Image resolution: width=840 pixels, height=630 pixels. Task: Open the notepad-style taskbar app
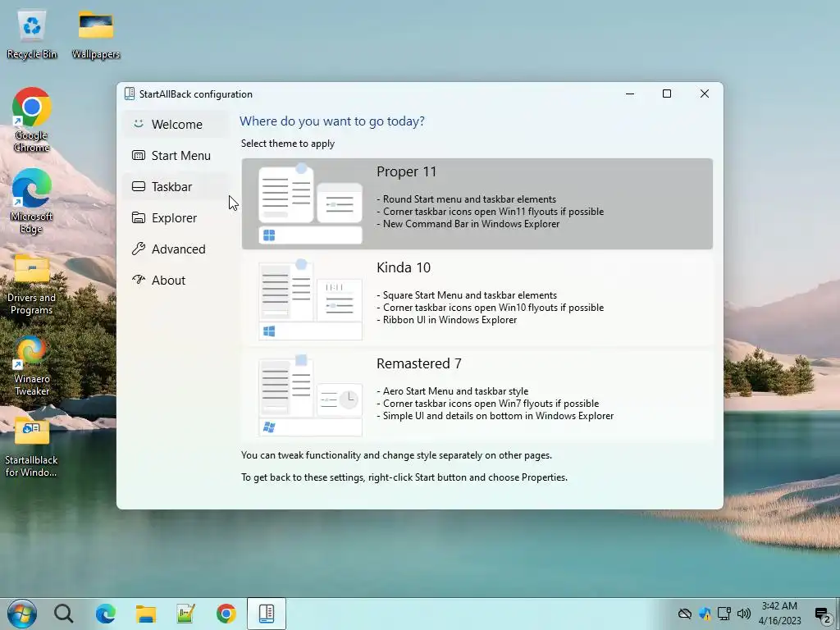click(x=186, y=614)
